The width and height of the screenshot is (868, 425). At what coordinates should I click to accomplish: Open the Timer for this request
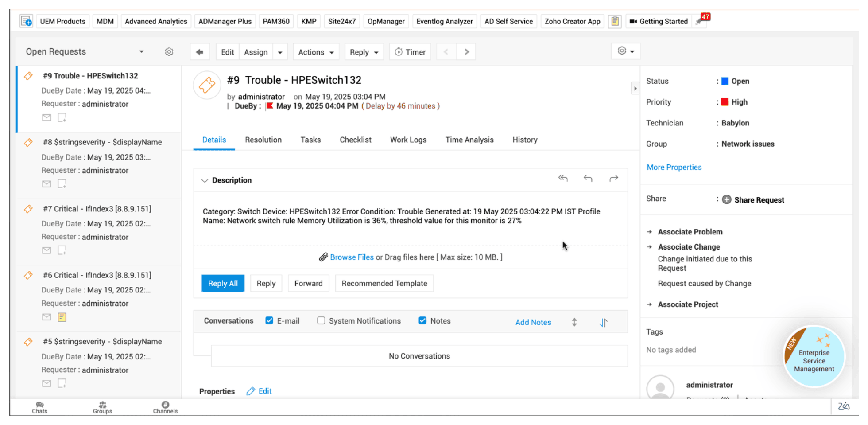click(410, 51)
